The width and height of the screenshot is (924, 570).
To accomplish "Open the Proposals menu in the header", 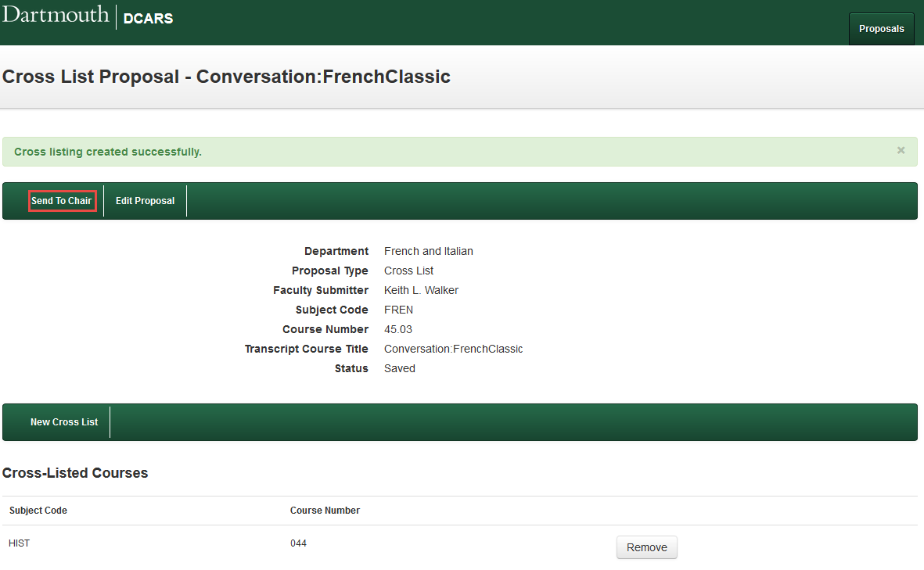I will 881,29.
